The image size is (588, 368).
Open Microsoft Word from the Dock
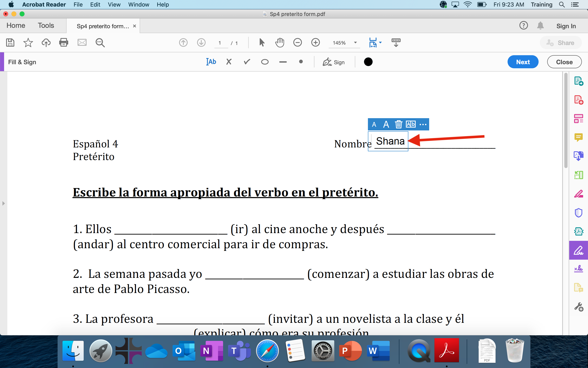(x=379, y=351)
